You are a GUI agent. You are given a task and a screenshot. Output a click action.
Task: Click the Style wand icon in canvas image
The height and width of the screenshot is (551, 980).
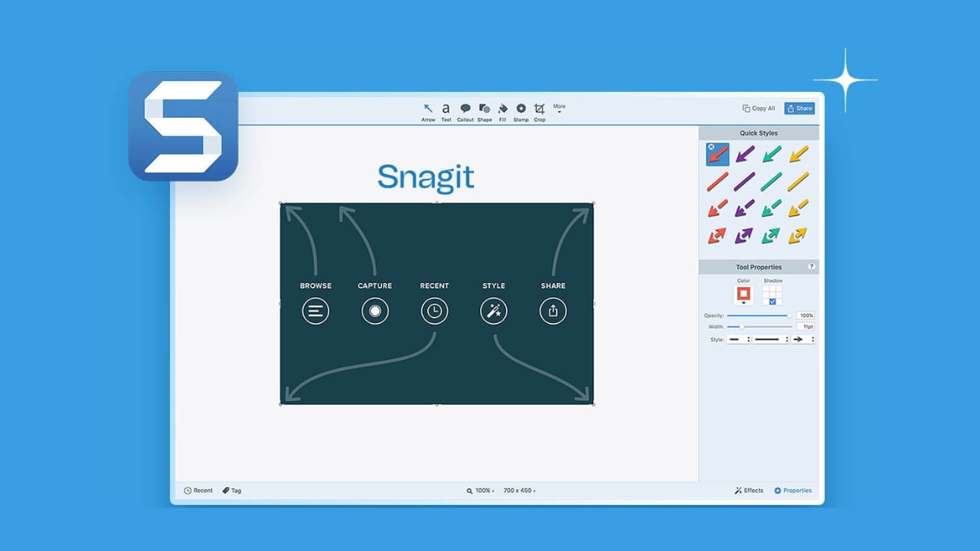[x=494, y=311]
